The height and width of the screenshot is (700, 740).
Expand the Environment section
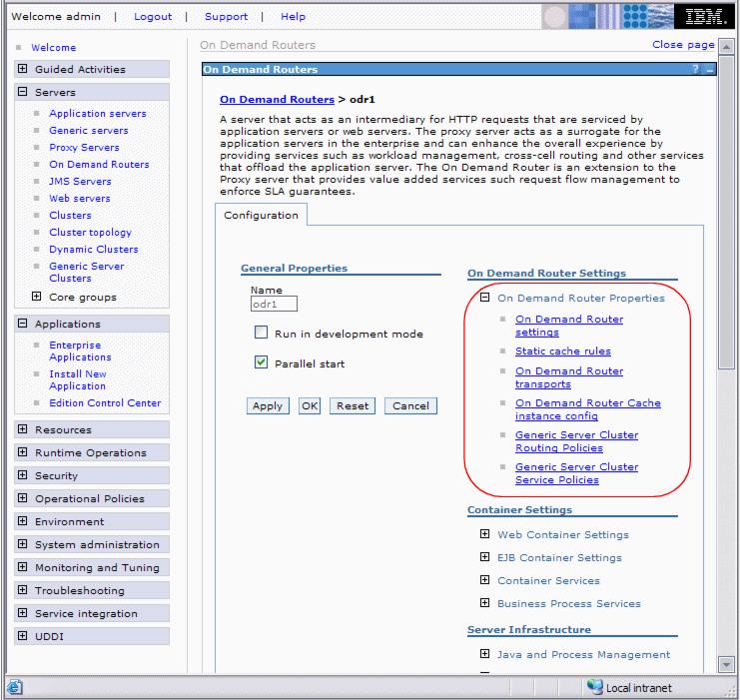22,521
